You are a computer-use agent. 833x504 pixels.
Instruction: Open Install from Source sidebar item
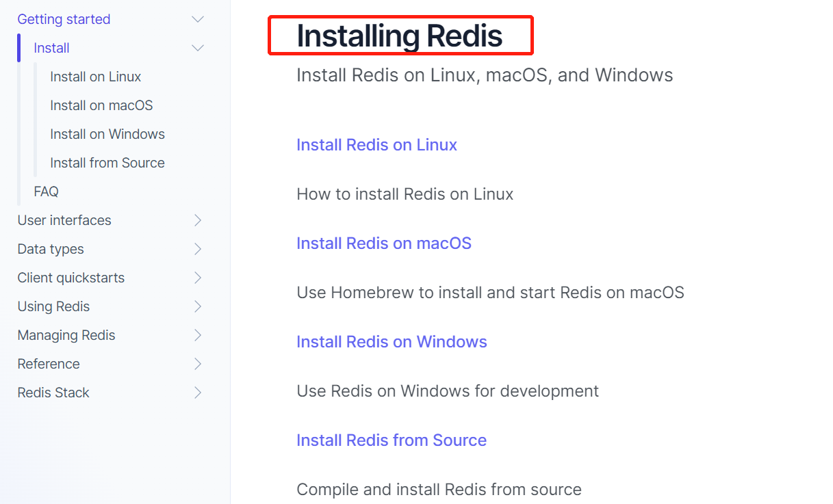pyautogui.click(x=107, y=163)
